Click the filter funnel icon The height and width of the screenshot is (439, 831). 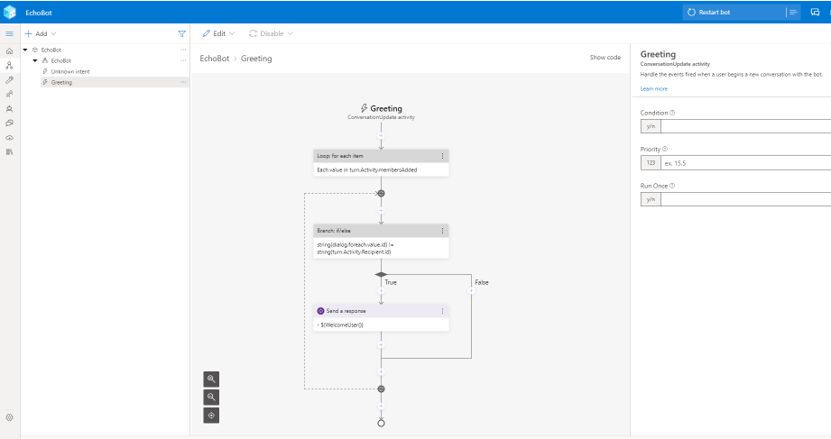point(182,33)
